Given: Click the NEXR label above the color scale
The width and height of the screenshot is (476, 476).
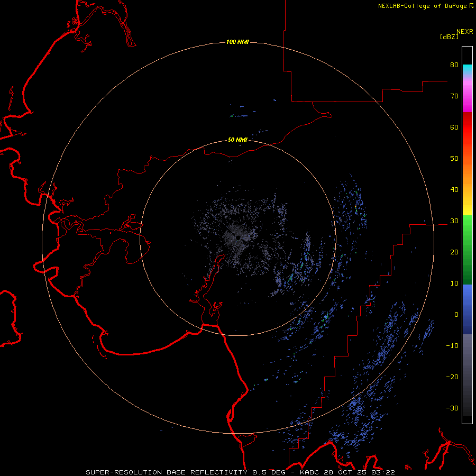Looking at the screenshot, I should coord(465,31).
